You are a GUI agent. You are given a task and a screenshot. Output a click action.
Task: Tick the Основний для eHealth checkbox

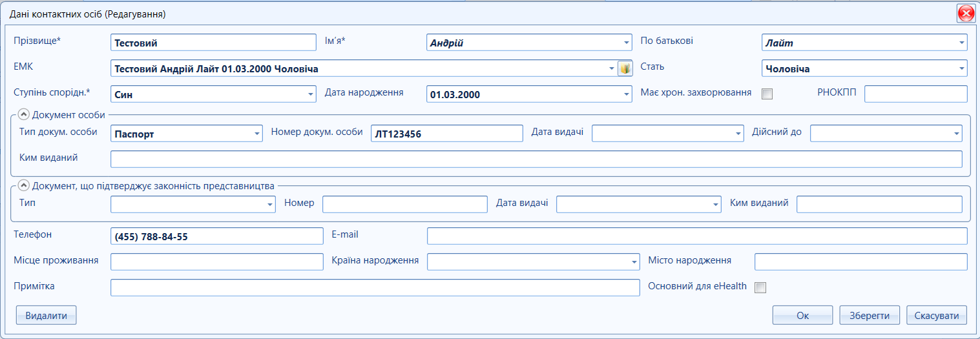760,287
